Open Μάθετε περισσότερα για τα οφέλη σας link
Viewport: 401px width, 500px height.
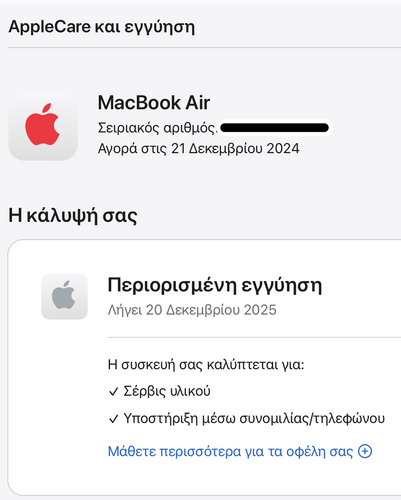pos(230,451)
